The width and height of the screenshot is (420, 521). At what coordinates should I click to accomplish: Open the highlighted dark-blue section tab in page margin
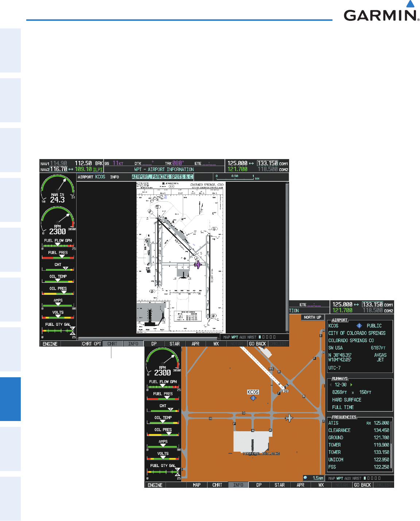tap(10, 399)
